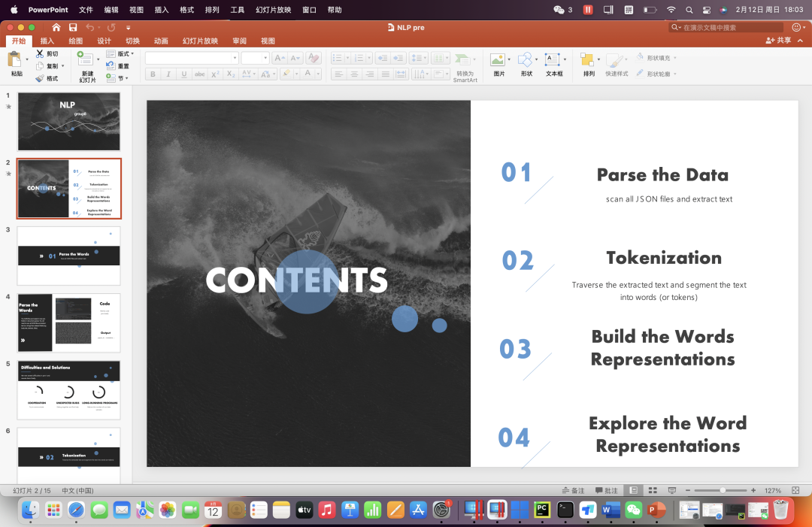812x527 pixels.
Task: Switch to 插入 ribbon tab
Action: coord(47,41)
